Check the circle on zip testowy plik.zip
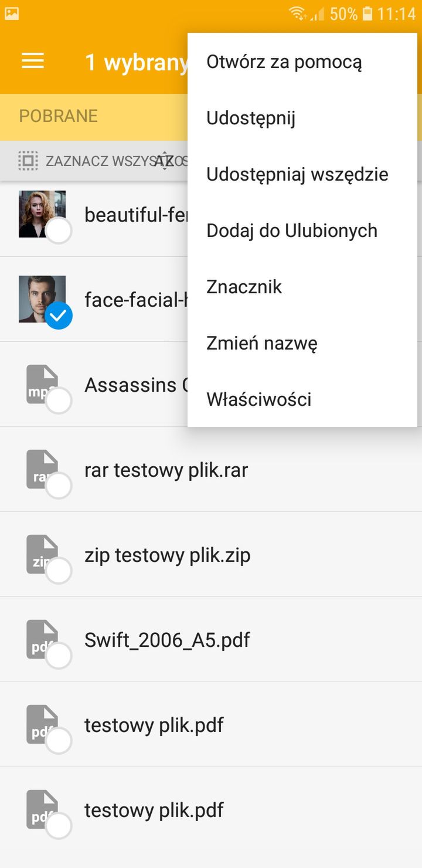422x868 pixels. point(59,571)
